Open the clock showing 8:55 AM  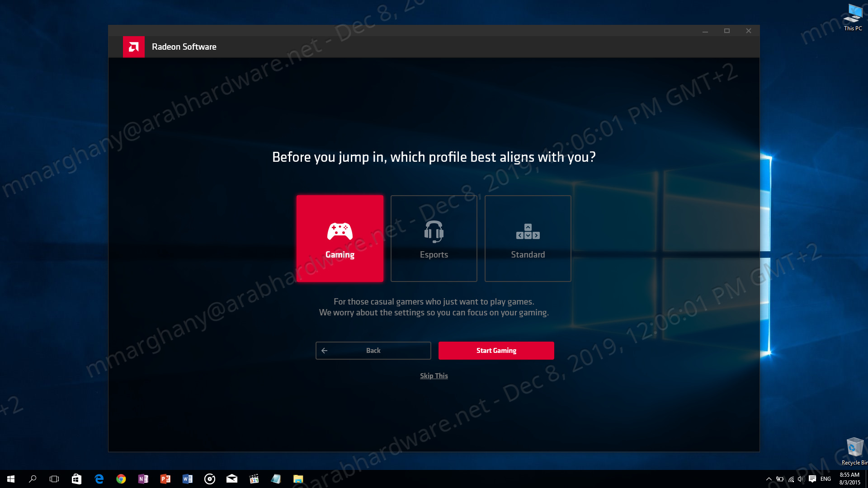coord(849,479)
